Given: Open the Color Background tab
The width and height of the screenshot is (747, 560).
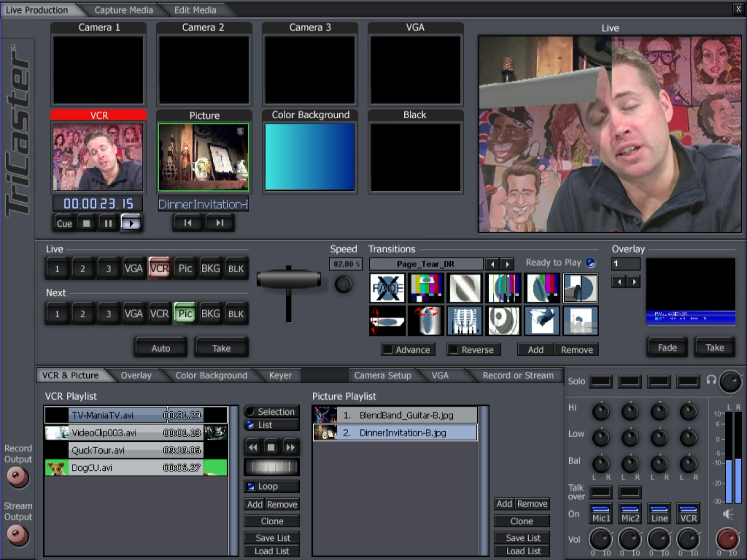Looking at the screenshot, I should pos(211,375).
